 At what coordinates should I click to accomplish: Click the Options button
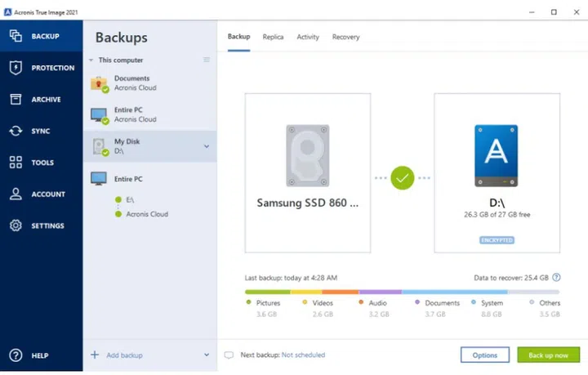coord(484,355)
